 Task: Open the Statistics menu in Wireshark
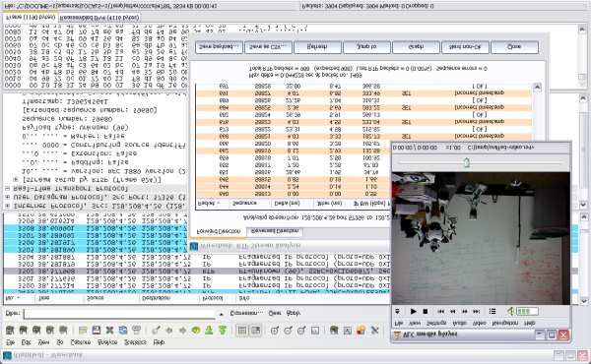[x=135, y=342]
